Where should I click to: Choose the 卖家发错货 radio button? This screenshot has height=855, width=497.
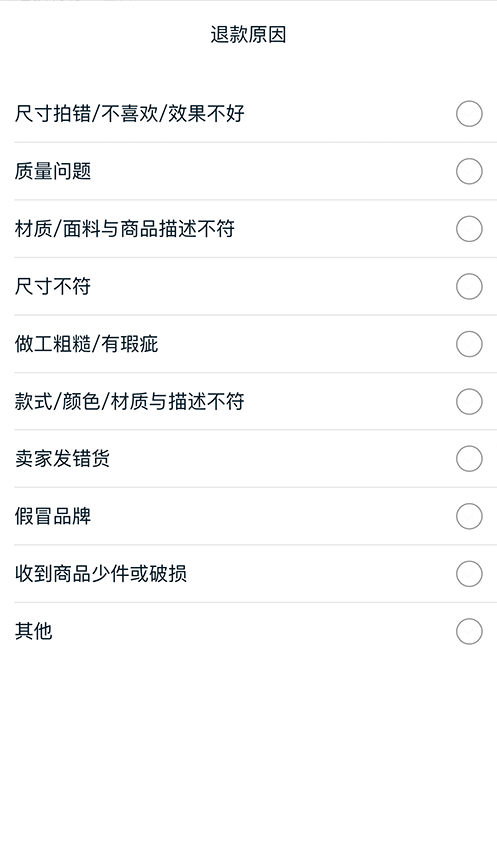pos(469,459)
